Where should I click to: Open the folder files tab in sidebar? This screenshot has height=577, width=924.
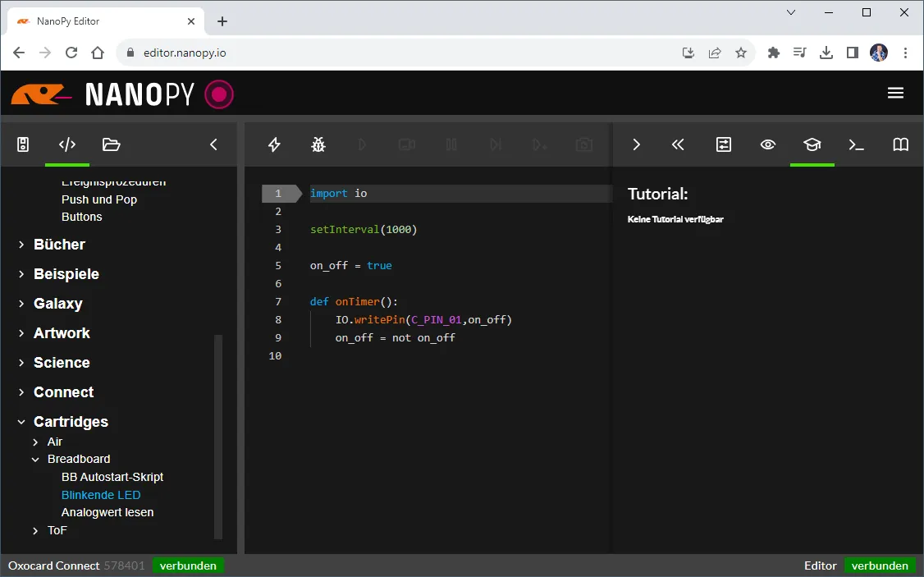coord(111,144)
